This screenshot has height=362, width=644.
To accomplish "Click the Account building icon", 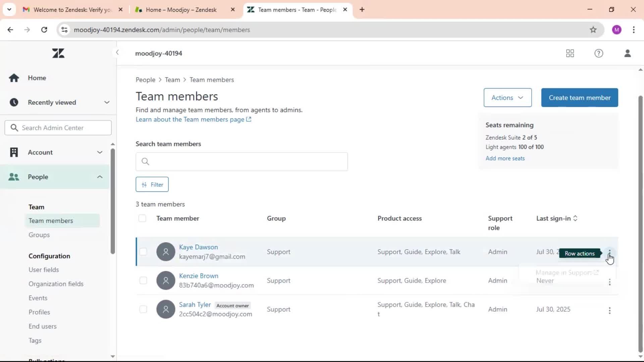I will [14, 152].
